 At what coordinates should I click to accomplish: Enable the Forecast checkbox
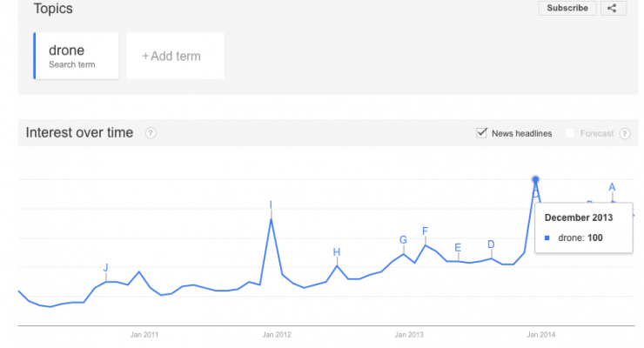coord(570,133)
